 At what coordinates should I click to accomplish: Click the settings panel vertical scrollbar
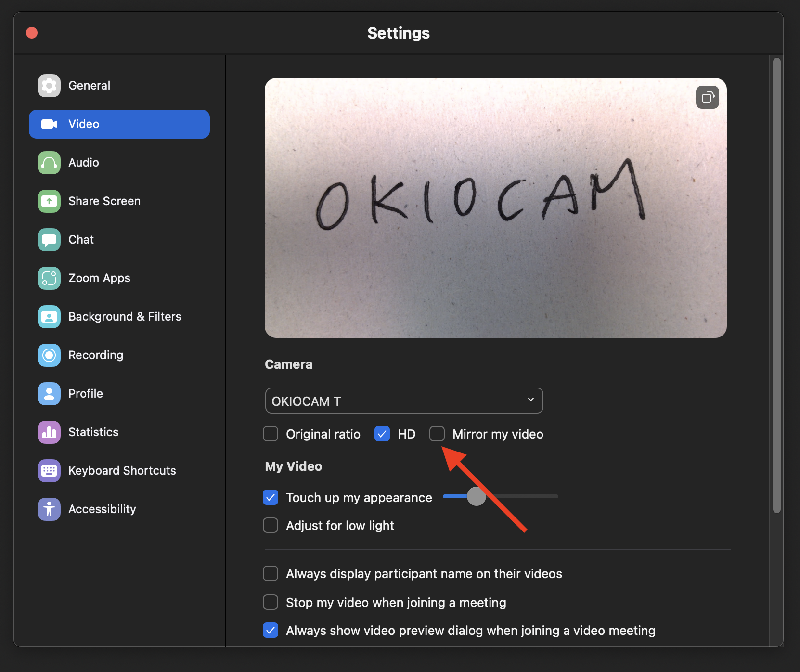point(776,285)
